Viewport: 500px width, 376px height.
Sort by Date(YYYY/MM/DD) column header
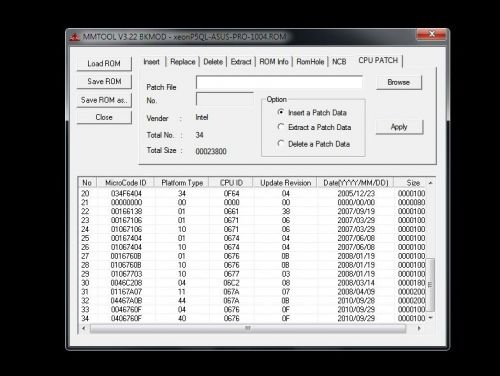pyautogui.click(x=355, y=183)
